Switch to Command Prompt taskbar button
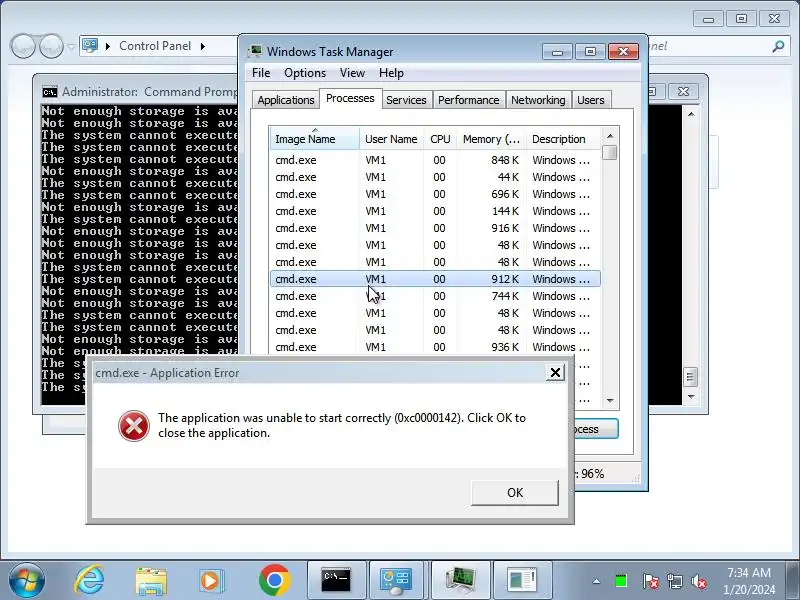The height and width of the screenshot is (600, 800). pos(337,581)
